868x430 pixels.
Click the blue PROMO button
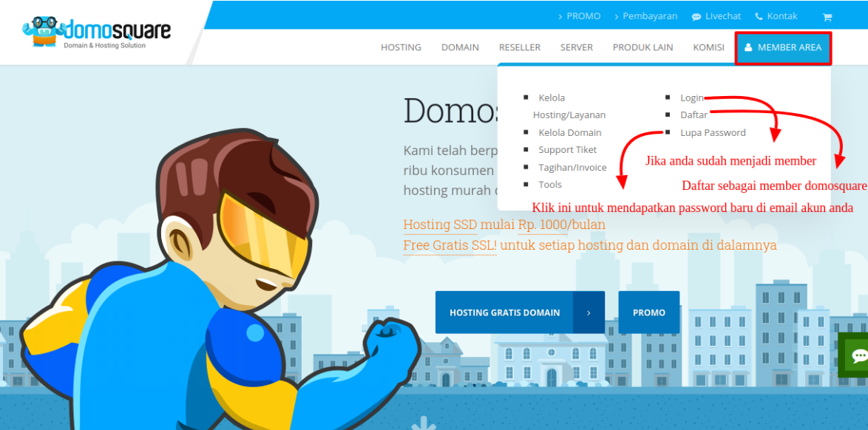point(649,313)
